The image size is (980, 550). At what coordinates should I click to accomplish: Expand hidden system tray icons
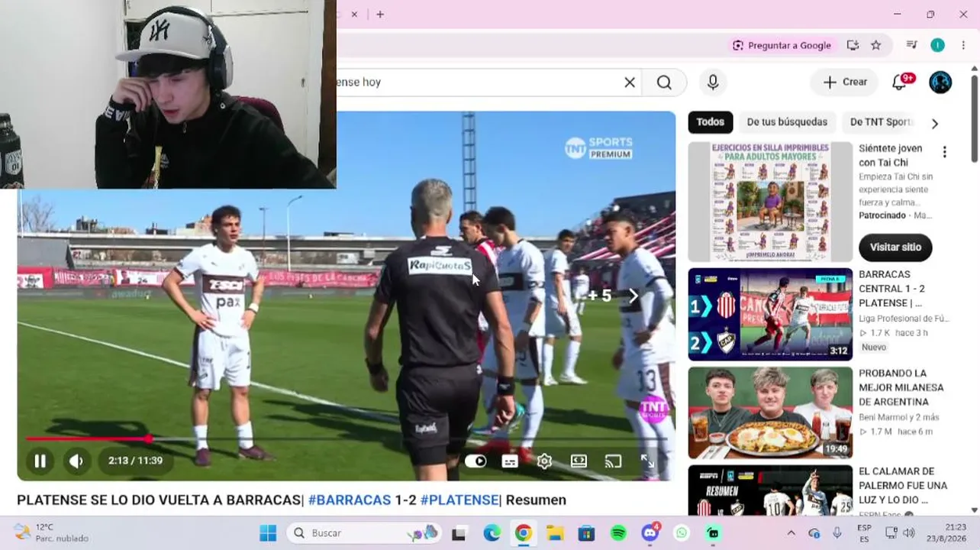[791, 533]
